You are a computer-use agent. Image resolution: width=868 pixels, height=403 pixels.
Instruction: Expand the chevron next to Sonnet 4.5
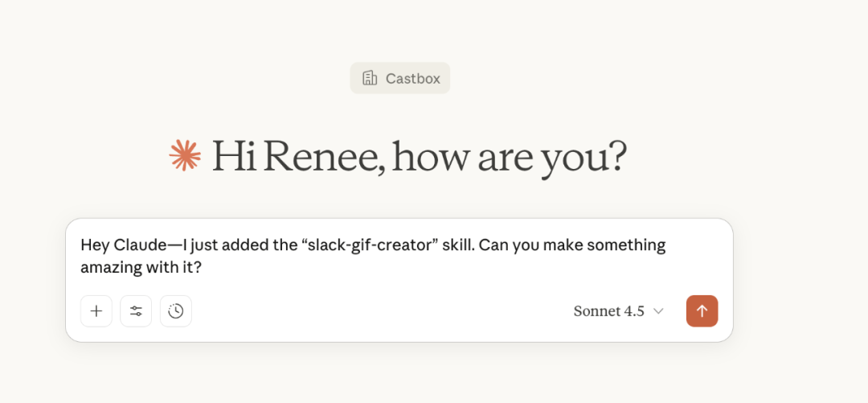click(658, 311)
